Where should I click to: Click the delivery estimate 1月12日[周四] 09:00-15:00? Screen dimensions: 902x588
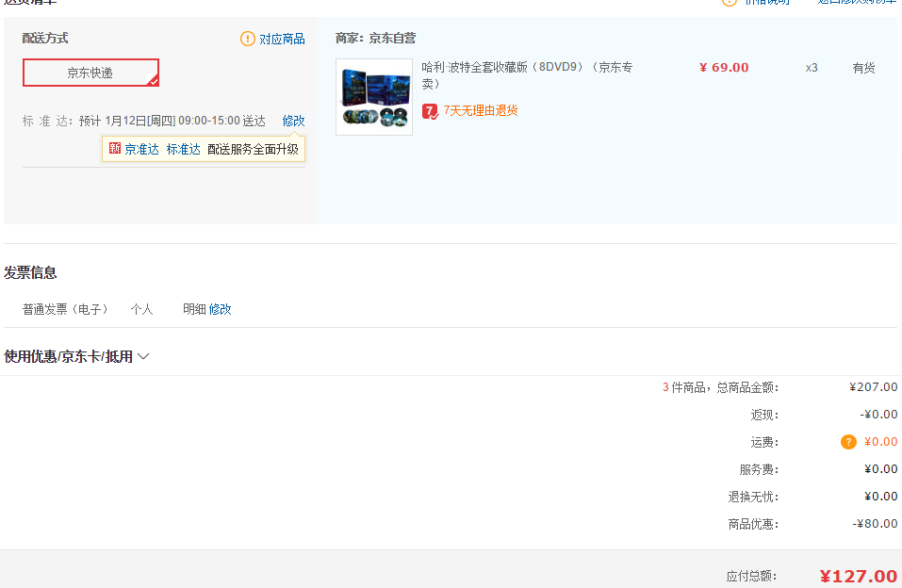tap(172, 121)
